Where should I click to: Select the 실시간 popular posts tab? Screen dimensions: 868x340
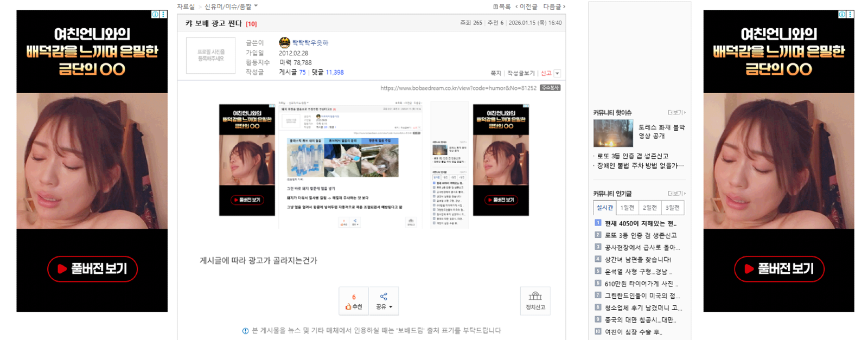pyautogui.click(x=604, y=208)
